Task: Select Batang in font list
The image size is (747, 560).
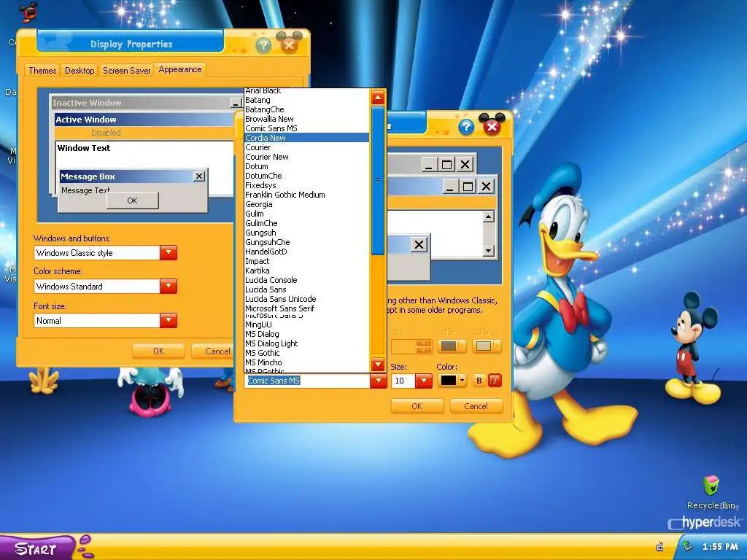Action: point(307,100)
